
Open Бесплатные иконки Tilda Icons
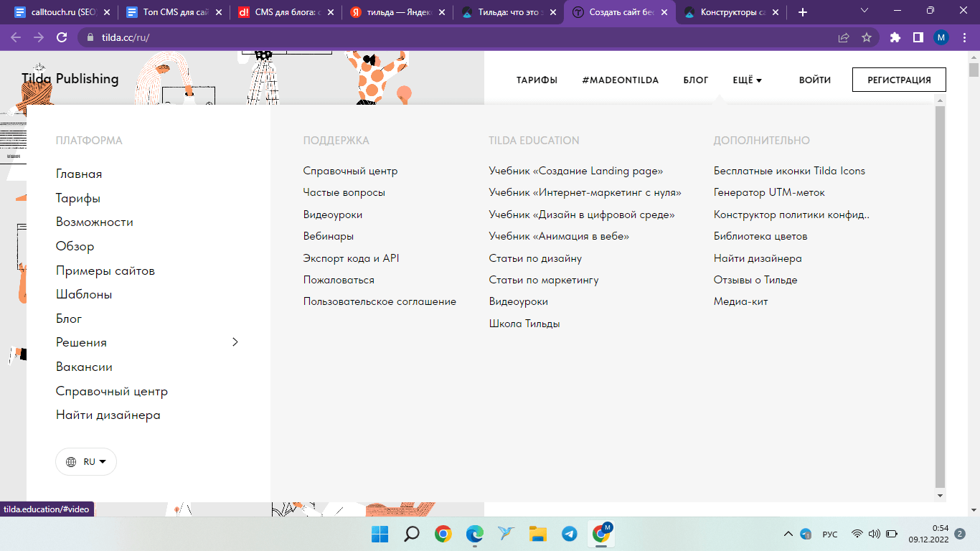(789, 171)
